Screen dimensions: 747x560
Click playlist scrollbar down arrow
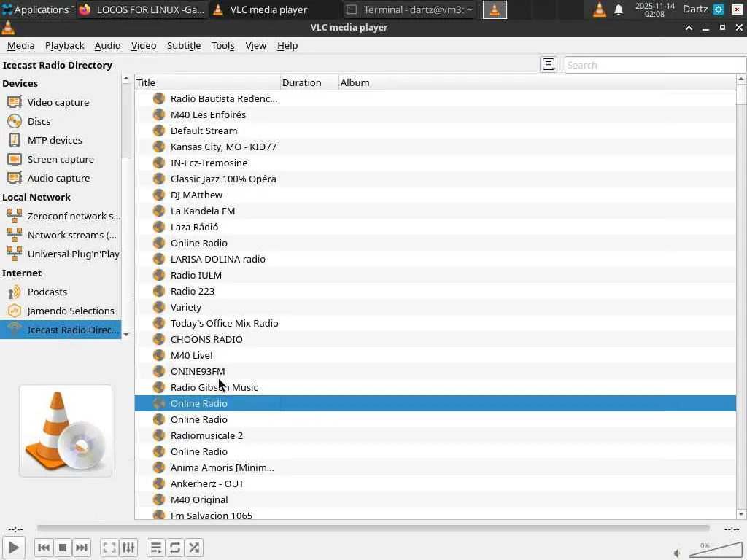(x=741, y=514)
